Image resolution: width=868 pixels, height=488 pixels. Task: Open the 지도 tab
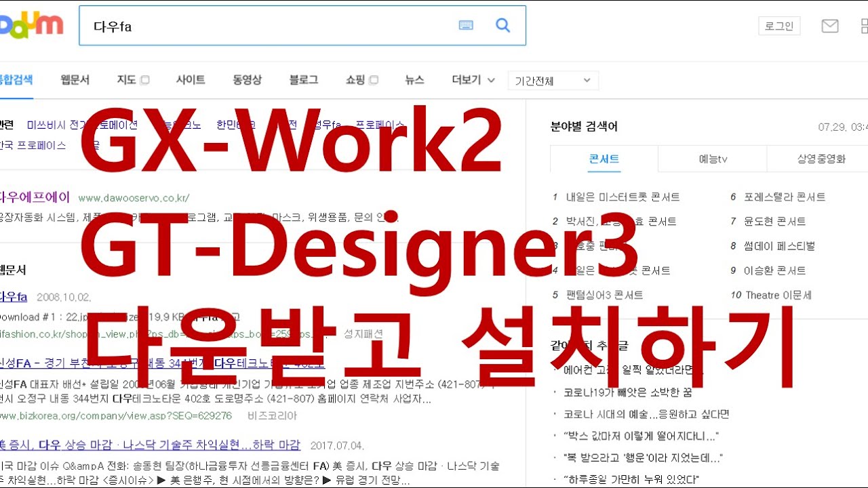tap(126, 80)
